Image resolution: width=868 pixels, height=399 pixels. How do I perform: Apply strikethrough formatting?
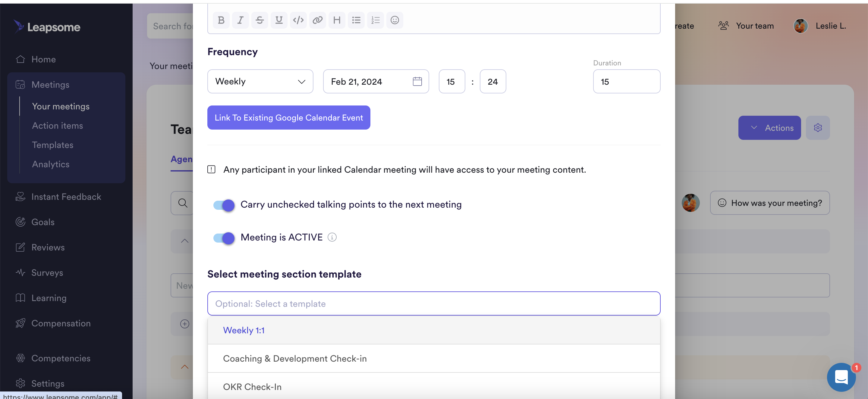pyautogui.click(x=259, y=20)
